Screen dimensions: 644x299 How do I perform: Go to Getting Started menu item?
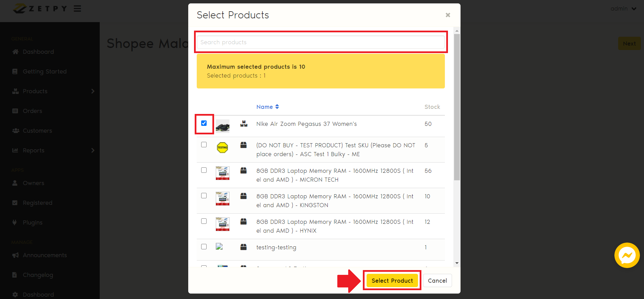point(45,71)
